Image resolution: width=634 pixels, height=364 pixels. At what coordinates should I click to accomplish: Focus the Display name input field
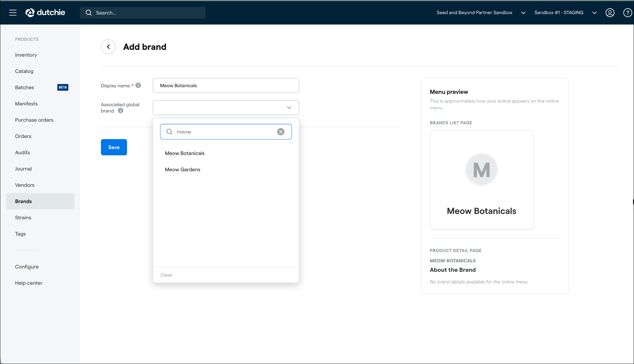226,85
